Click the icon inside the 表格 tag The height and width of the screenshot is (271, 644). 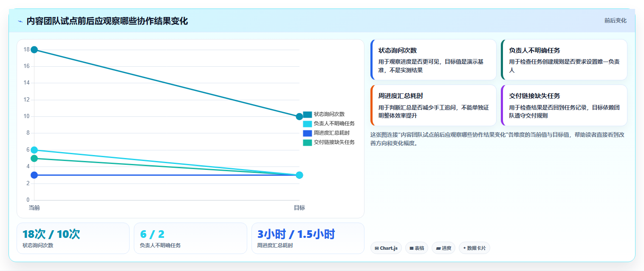click(x=411, y=248)
